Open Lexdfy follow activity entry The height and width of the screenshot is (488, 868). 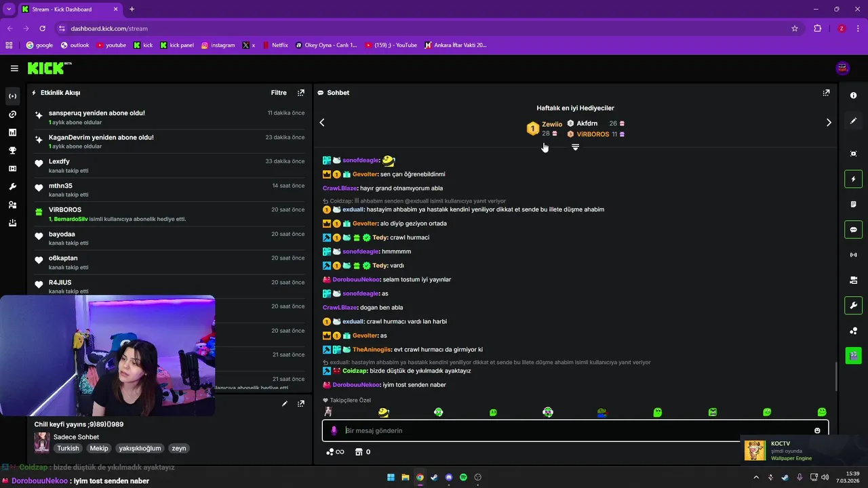pos(170,166)
